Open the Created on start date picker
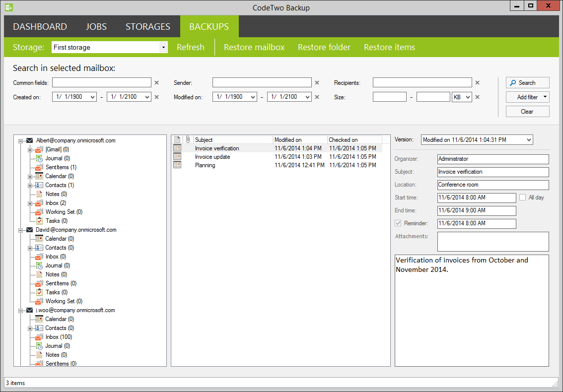The height and width of the screenshot is (392, 563). pos(93,97)
